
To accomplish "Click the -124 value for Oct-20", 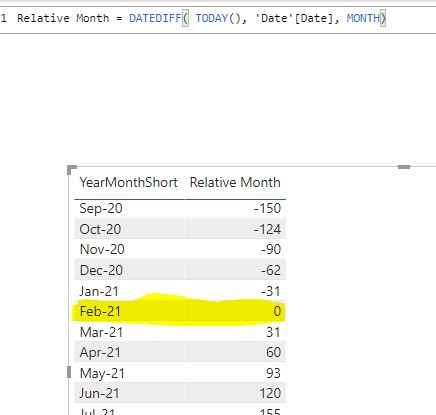I will tap(267, 229).
